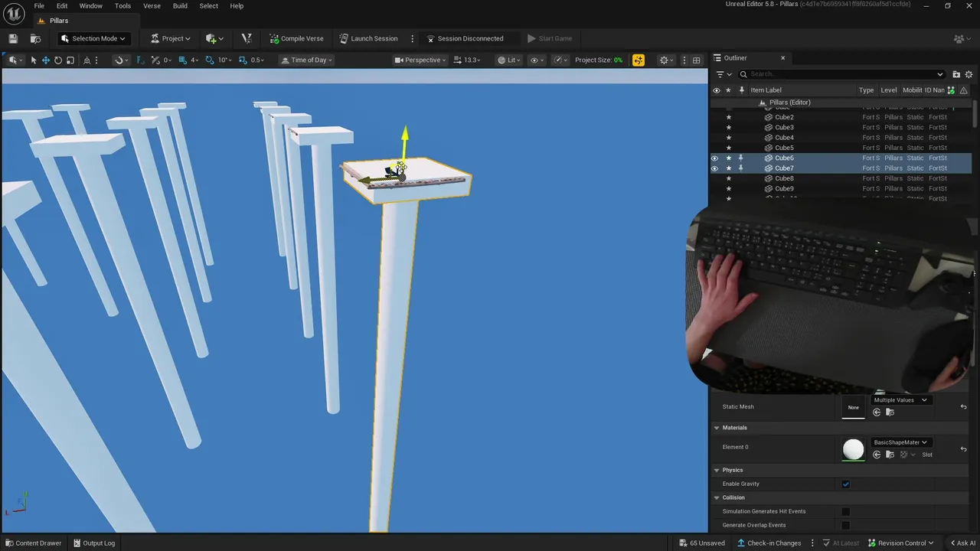Click the Session Disconnected button
The image size is (980, 551).
465,38
